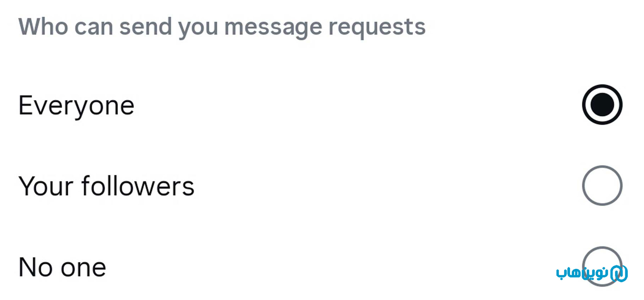Screen dimensions: 644x300
Task: Tap the filled radio circle beside Everyone
Action: (602, 105)
